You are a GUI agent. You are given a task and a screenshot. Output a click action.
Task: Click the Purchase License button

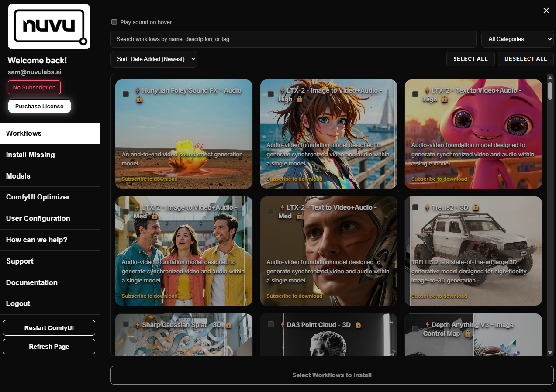(x=39, y=106)
